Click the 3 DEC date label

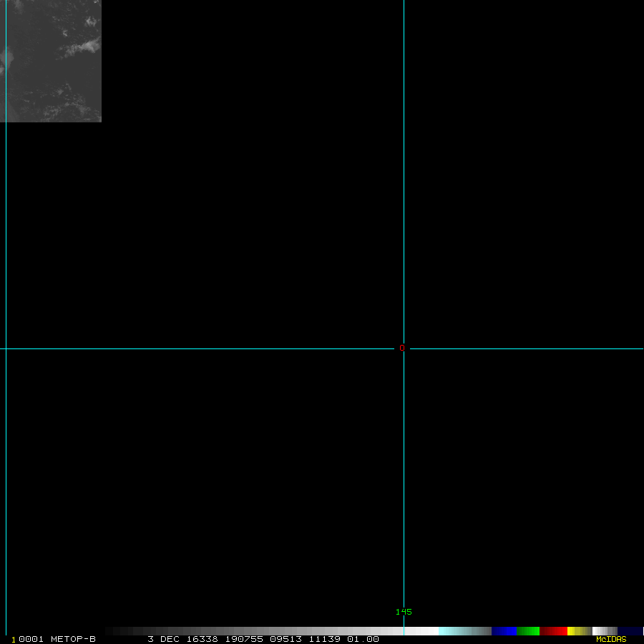[x=163, y=639]
